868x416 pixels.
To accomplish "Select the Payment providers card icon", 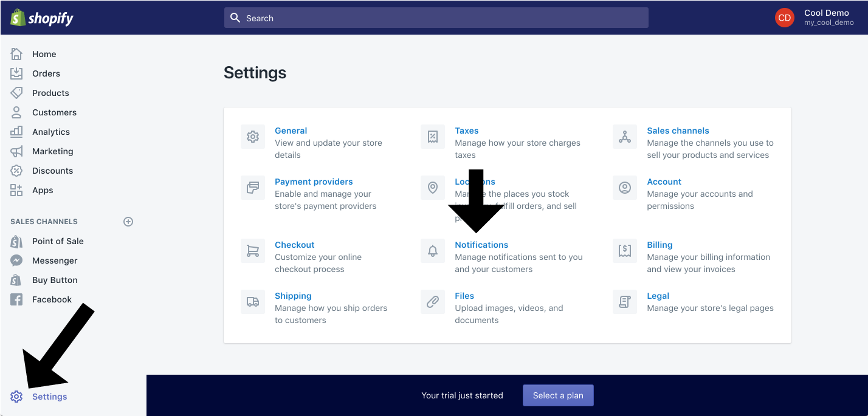I will point(253,188).
